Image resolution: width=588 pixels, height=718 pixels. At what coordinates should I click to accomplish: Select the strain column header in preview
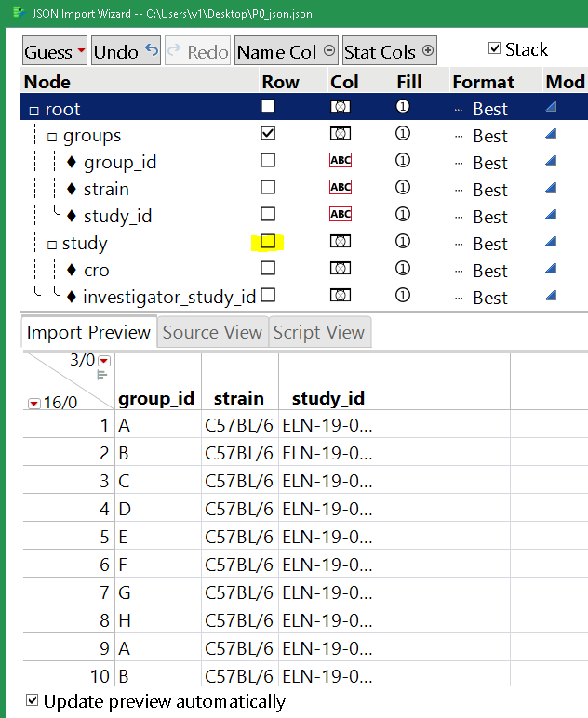coord(239,398)
